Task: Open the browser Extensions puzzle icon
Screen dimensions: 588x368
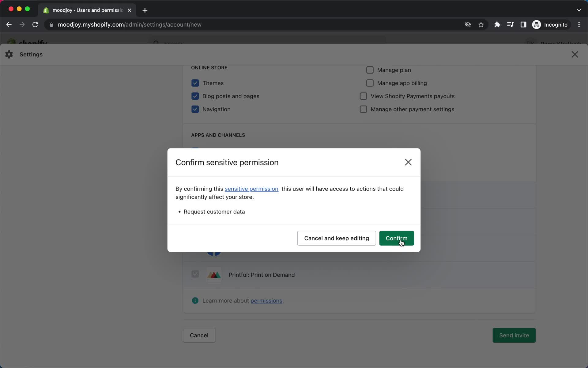Action: [x=497, y=25]
